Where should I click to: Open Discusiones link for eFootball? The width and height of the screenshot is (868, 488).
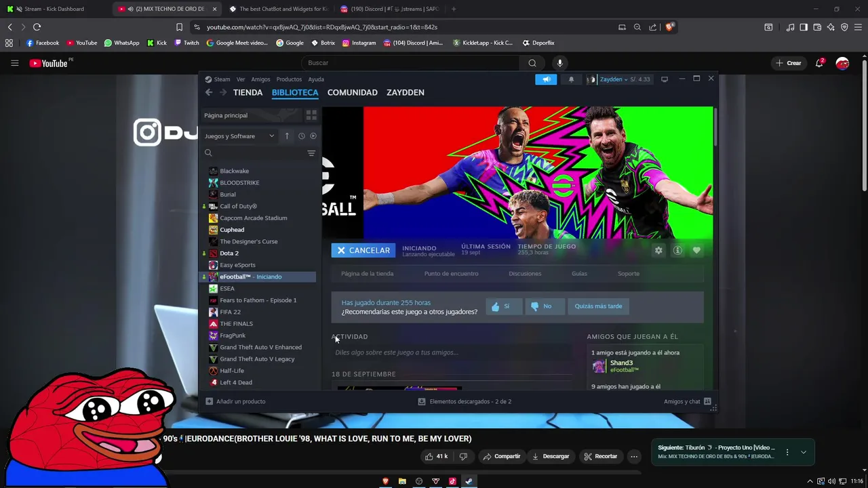pos(525,274)
